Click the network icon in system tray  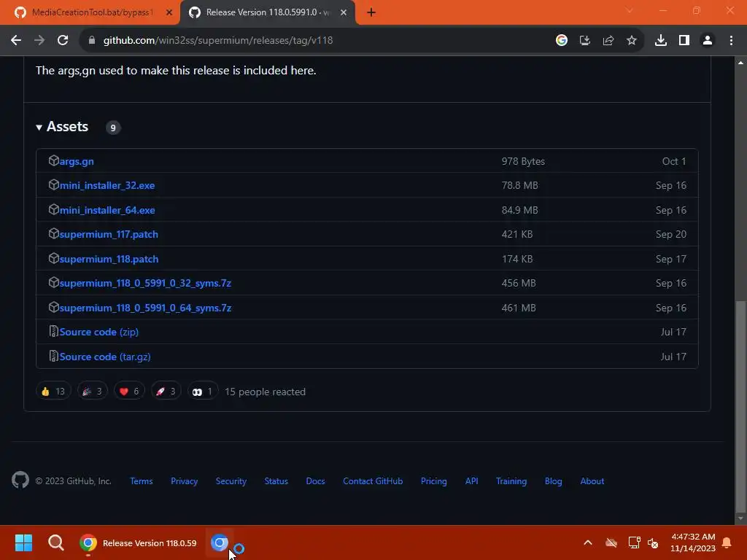635,542
